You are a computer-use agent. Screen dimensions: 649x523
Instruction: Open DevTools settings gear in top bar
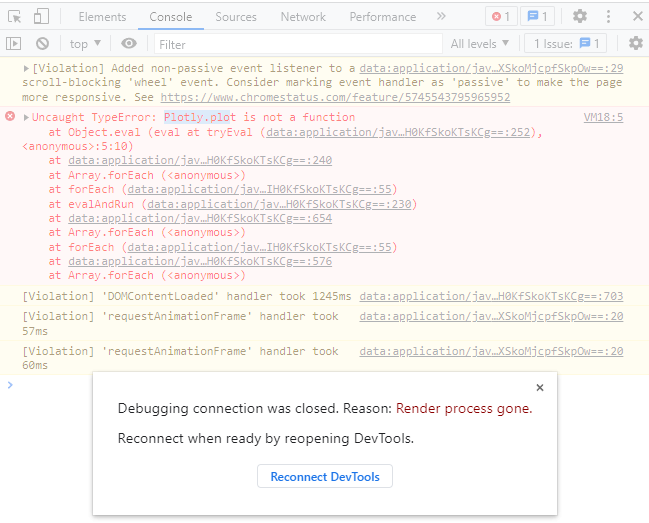point(579,17)
